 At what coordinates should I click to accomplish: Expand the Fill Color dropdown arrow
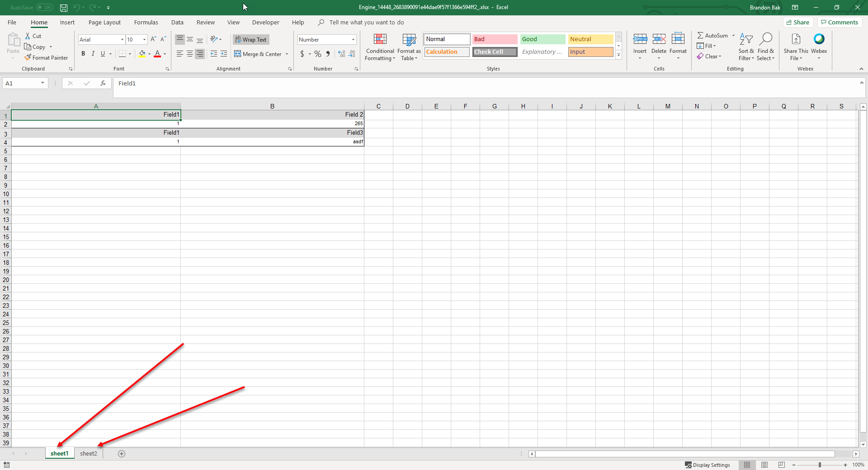(149, 54)
